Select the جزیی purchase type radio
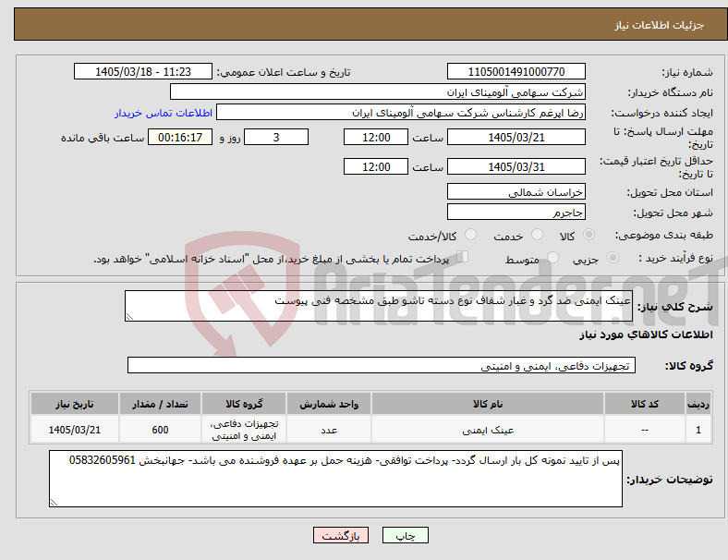This screenshot has width=728, height=560. tap(613, 257)
